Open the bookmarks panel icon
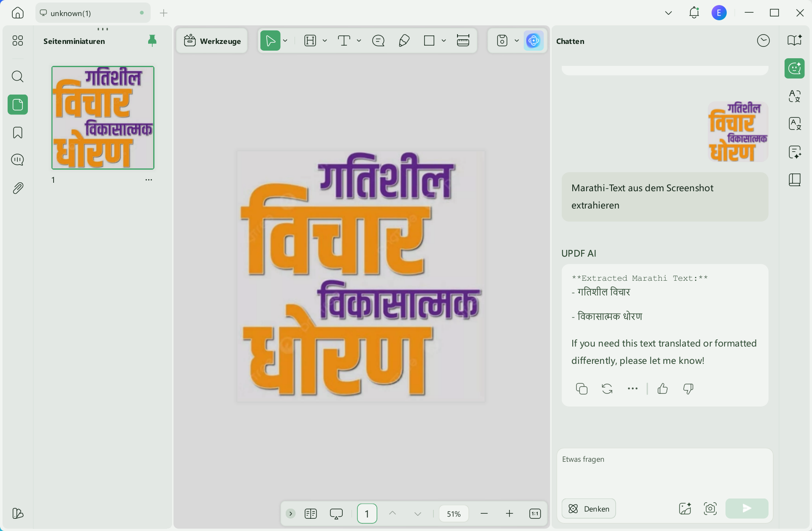Screen dimensions: 812x531 (x=17, y=133)
